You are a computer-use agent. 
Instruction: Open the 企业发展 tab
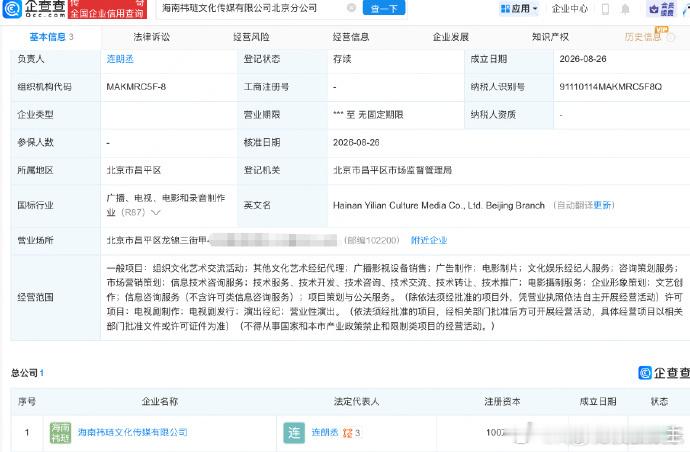point(451,37)
